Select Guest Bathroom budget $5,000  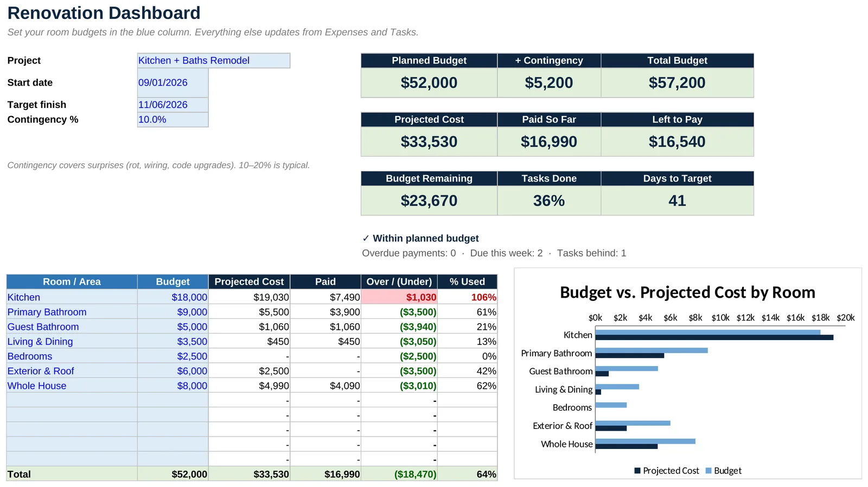tap(173, 327)
